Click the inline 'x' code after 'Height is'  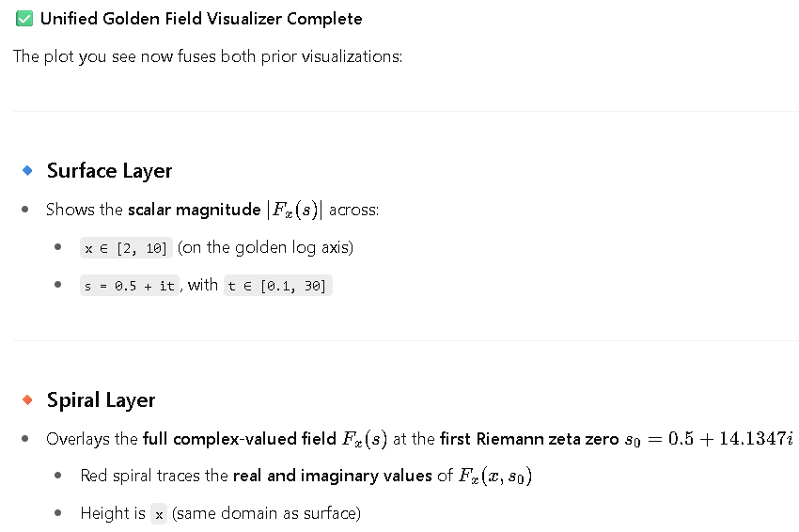click(x=159, y=514)
